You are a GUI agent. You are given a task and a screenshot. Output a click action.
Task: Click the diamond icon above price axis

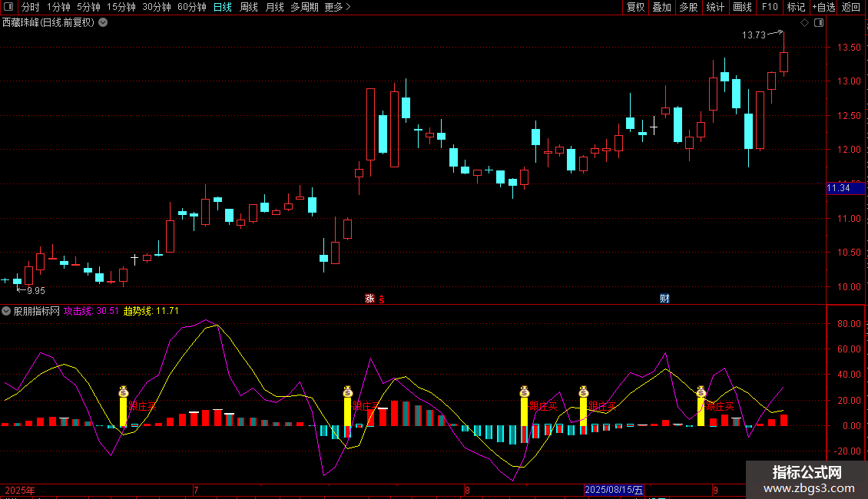(x=805, y=23)
